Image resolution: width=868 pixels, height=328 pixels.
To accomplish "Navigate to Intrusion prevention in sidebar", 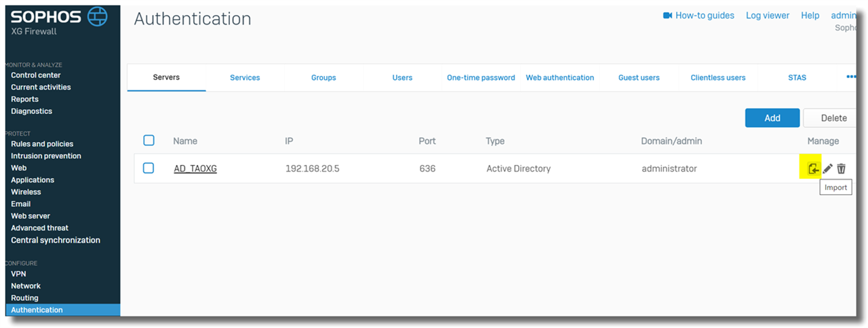I will tap(46, 156).
